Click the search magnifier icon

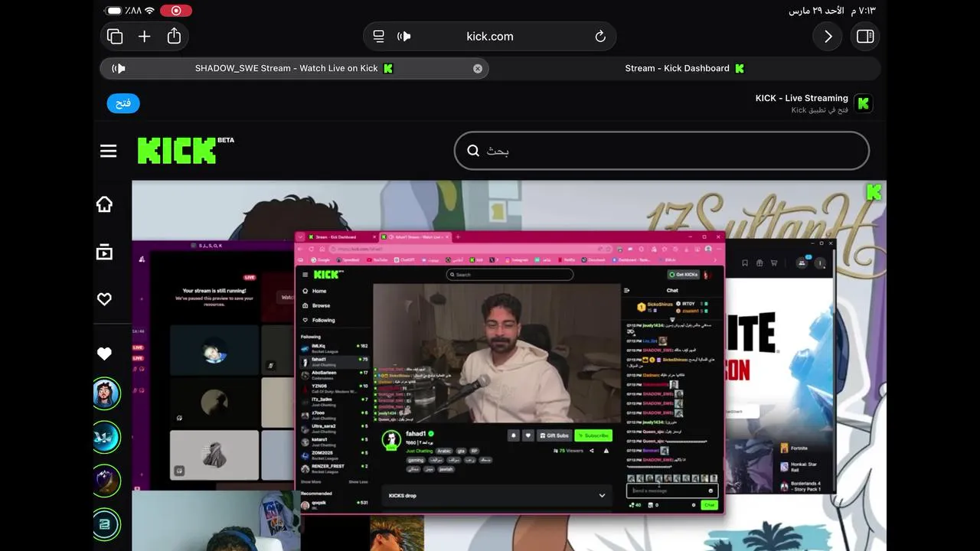[x=473, y=151]
